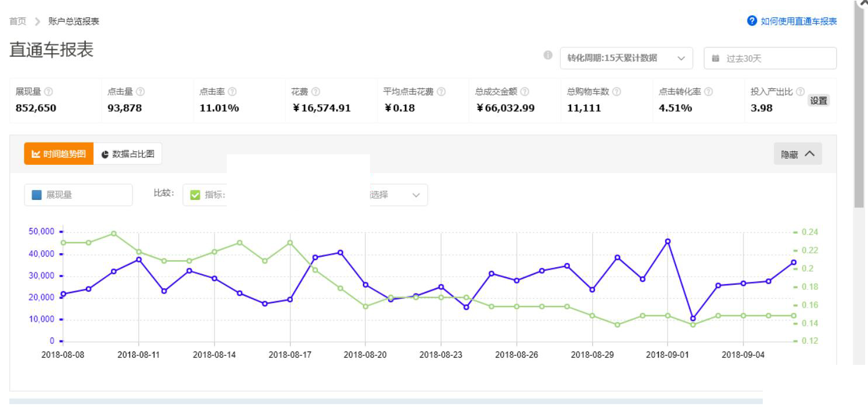868x407 pixels.
Task: Switch to 时间趋势图 tab
Action: tap(58, 154)
